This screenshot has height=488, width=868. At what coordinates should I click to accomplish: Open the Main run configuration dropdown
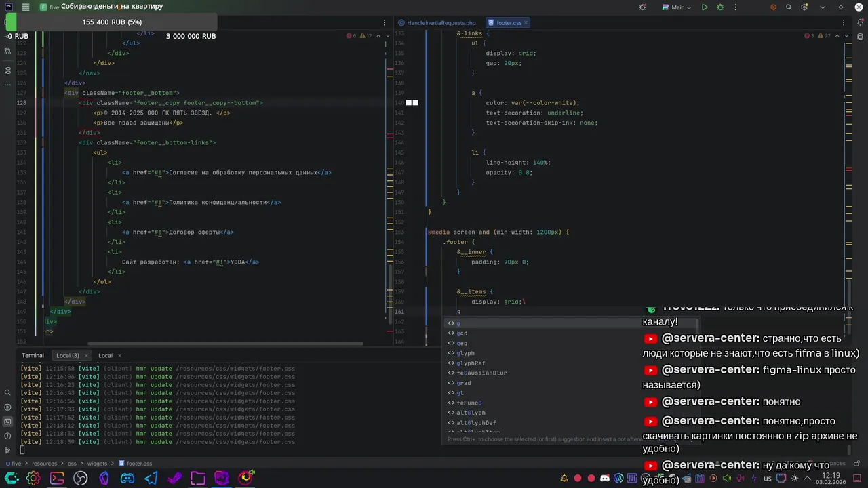click(x=677, y=7)
